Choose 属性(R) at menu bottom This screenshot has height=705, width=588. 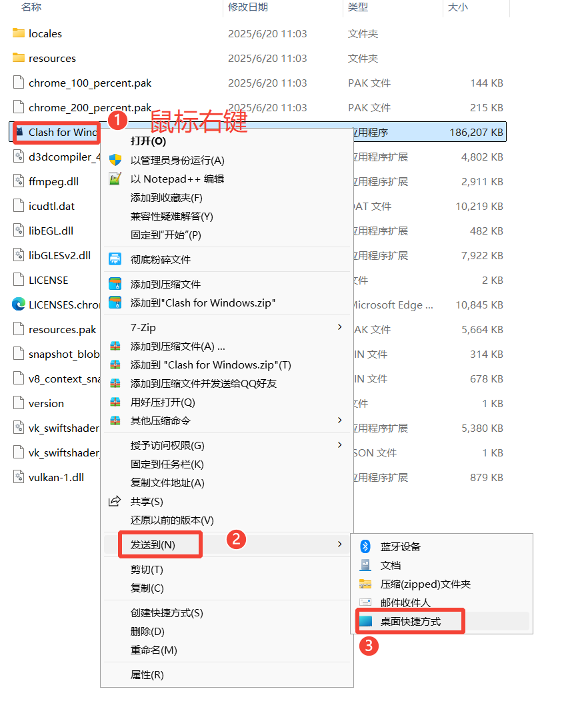tap(147, 675)
